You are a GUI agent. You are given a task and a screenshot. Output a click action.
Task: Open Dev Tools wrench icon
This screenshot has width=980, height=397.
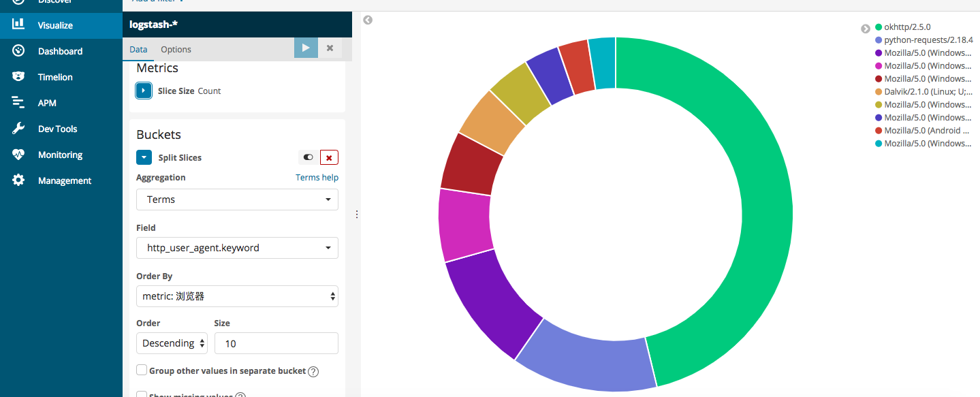(x=18, y=129)
